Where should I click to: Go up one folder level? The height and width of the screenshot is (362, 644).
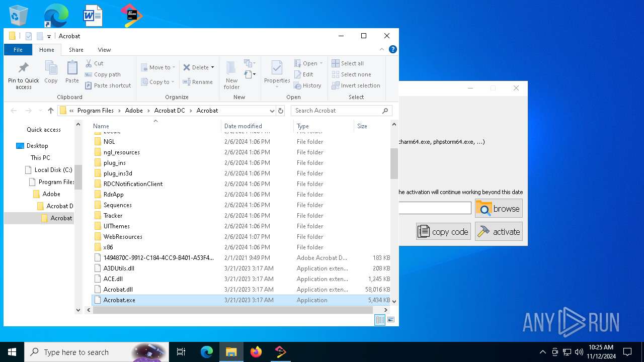tap(50, 111)
